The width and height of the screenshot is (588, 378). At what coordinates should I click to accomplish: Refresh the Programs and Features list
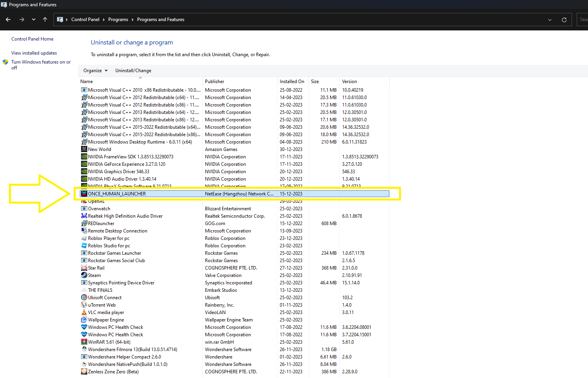[564, 20]
